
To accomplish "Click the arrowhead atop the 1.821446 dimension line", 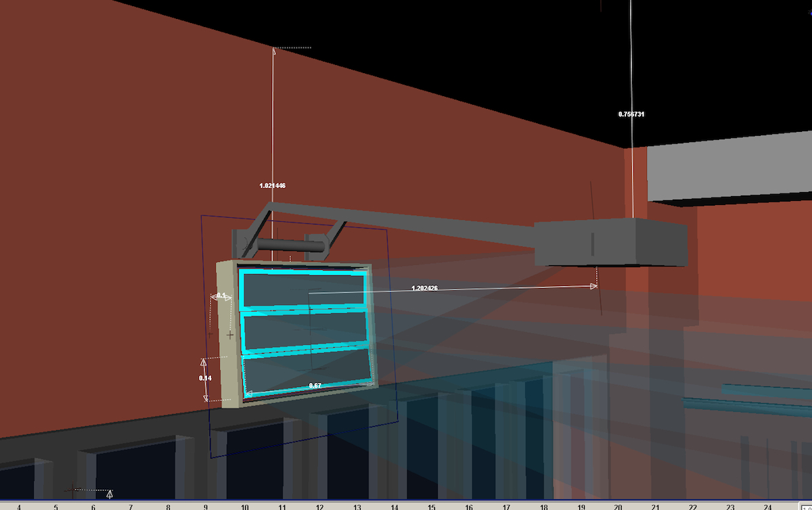I will click(274, 49).
